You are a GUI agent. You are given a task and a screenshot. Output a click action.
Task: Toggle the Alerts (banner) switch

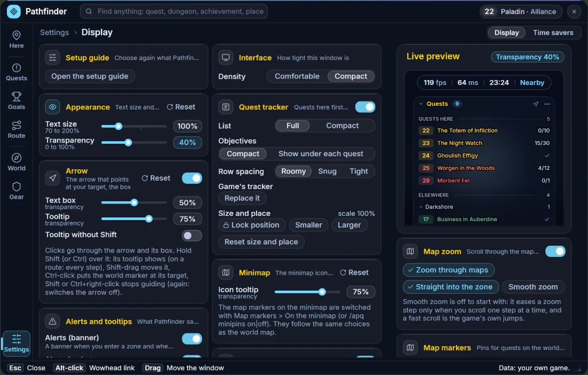pyautogui.click(x=192, y=339)
